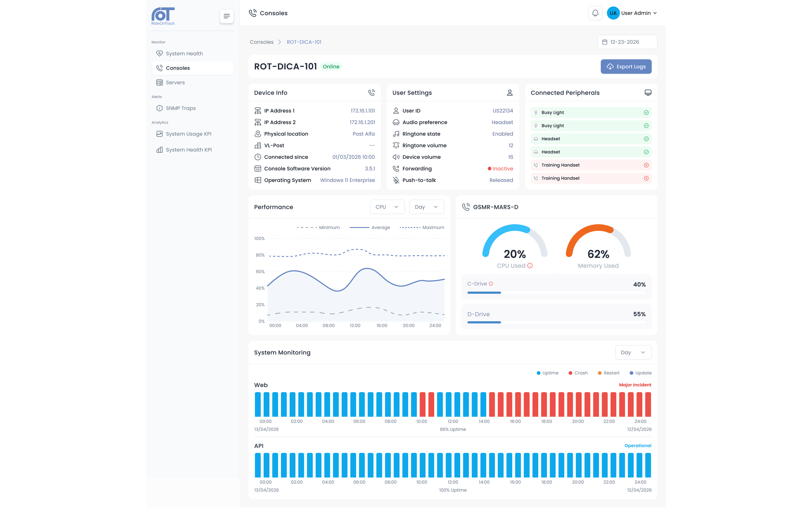Click the User Settings person icon
Viewport: 812px width, 508px height.
(509, 93)
